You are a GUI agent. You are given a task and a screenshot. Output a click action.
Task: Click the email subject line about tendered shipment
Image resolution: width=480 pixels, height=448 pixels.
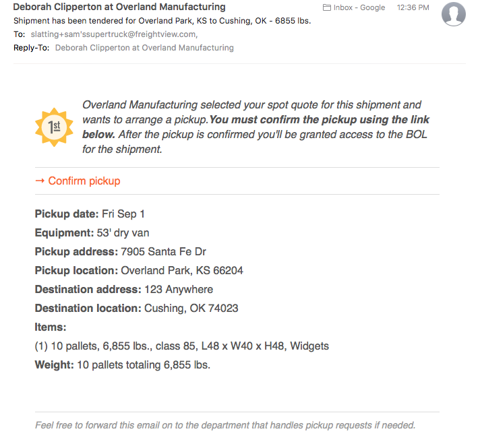(162, 21)
